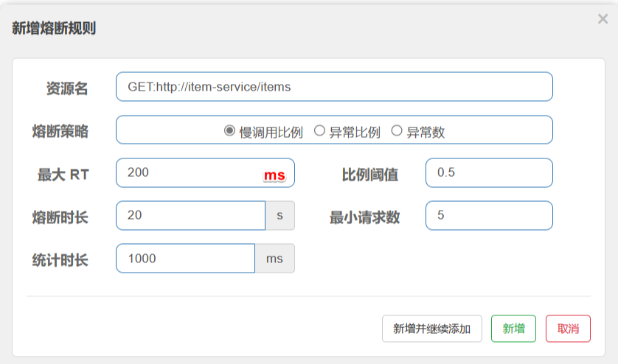
Task: Click the 统计时长 input showing 1000
Action: tap(185, 259)
